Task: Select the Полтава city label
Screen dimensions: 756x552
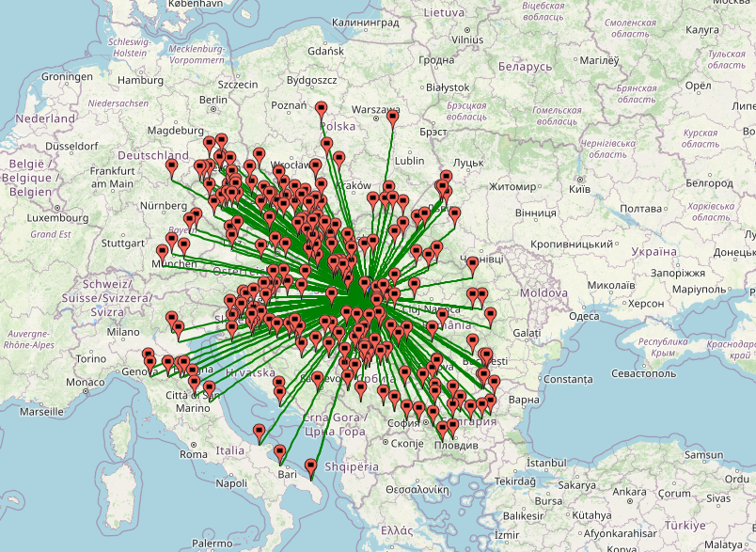Action: pyautogui.click(x=640, y=209)
